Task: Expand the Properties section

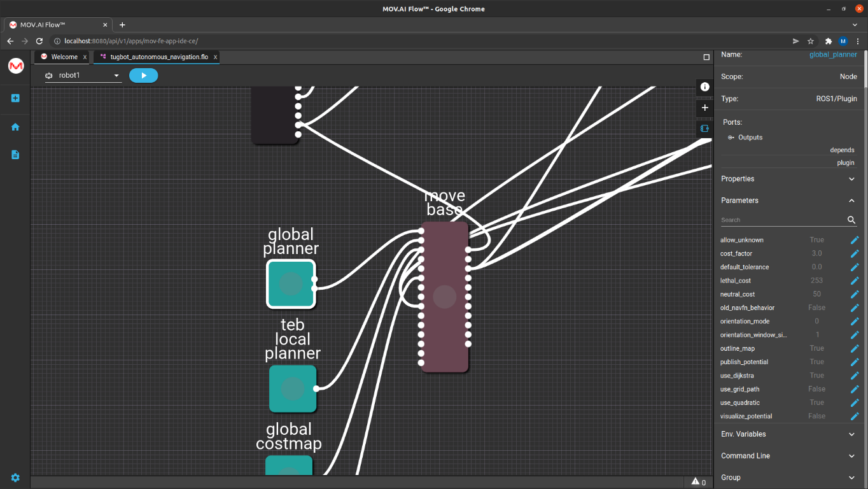Action: point(788,179)
